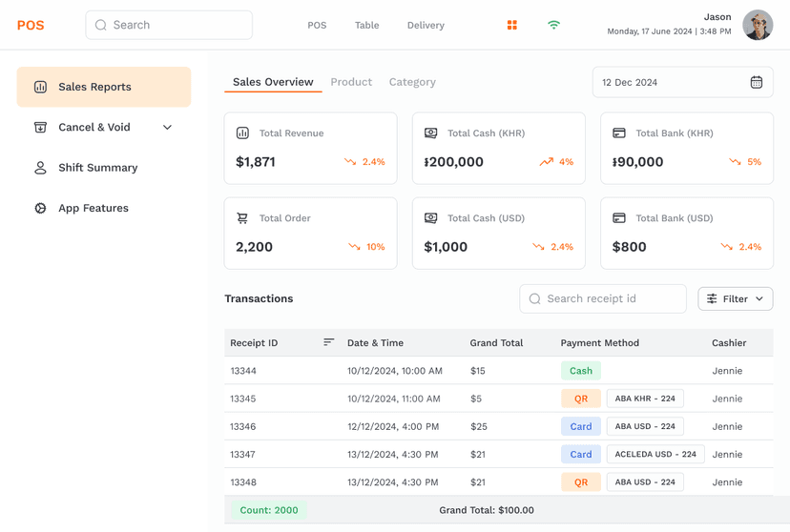Click the top Search box
This screenshot has height=532, width=790.
tap(169, 26)
